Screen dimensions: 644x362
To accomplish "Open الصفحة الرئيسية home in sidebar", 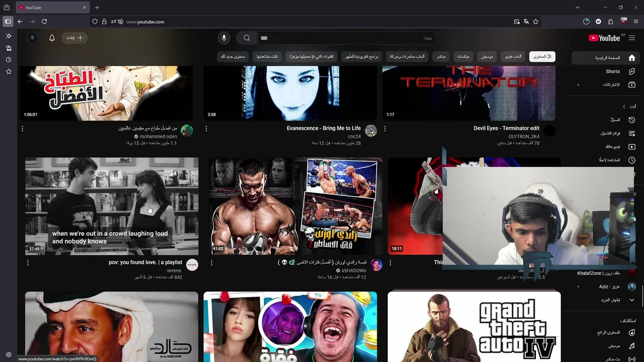I will (x=606, y=58).
